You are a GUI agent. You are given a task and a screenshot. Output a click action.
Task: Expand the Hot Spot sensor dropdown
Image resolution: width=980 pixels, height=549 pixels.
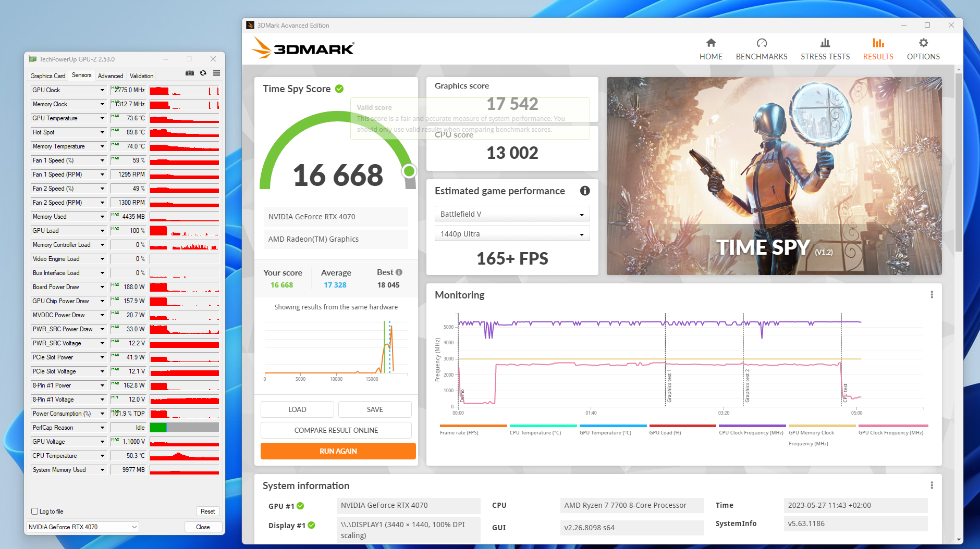click(102, 132)
